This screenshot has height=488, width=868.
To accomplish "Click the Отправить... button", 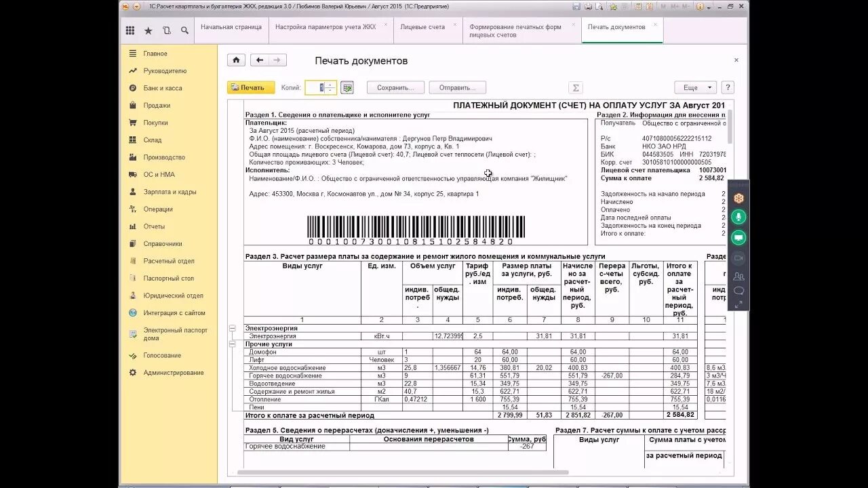I will 457,87.
